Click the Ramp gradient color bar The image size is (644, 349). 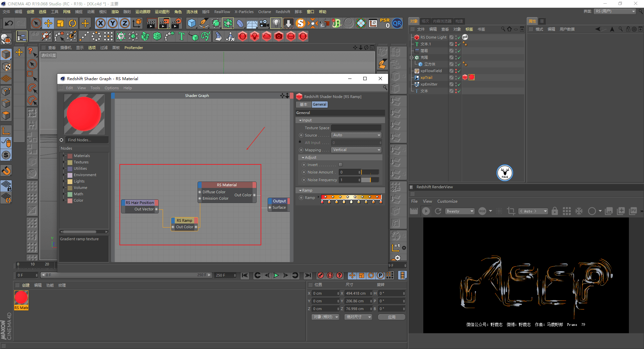click(x=351, y=197)
